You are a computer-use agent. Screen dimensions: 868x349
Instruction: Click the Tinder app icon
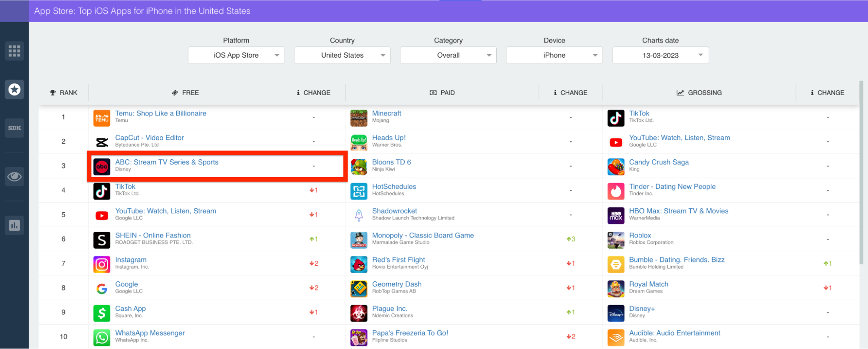tap(616, 191)
